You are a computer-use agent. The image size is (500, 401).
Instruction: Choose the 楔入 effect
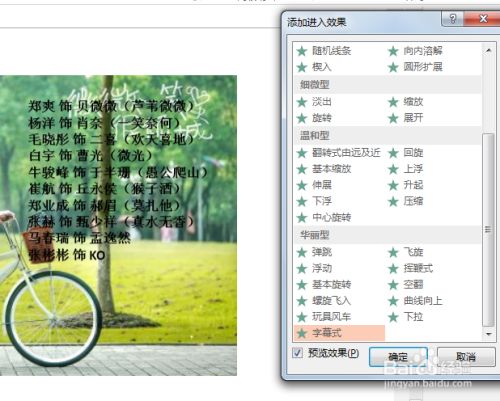point(314,67)
